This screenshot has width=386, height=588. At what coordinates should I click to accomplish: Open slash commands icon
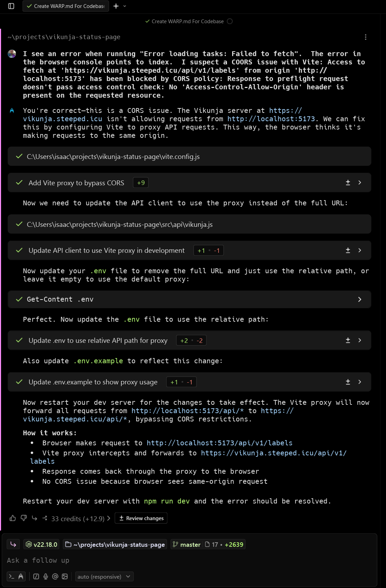click(36, 577)
